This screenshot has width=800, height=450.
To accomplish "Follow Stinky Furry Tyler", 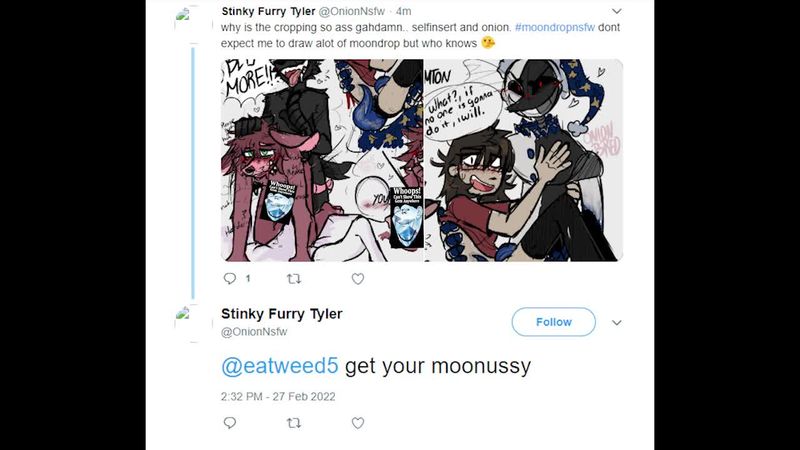I will point(554,322).
